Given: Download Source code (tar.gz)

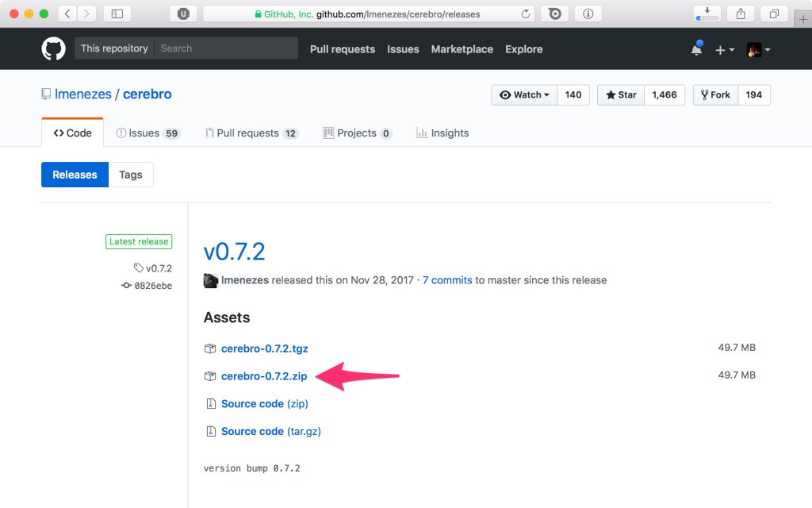Looking at the screenshot, I should pyautogui.click(x=271, y=431).
